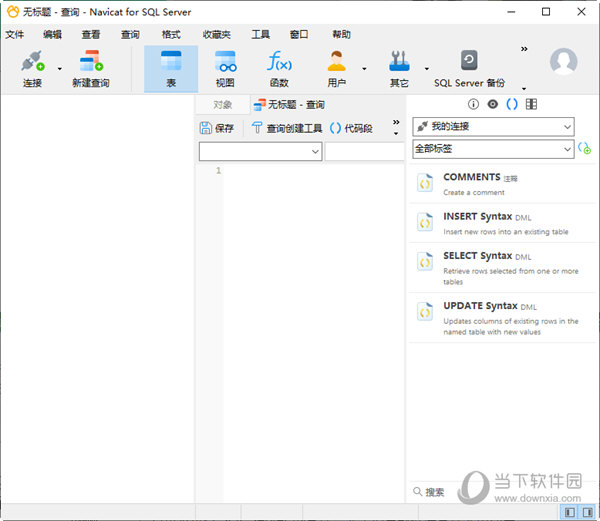
Task: Open the 全部标签 dropdown
Action: 493,149
